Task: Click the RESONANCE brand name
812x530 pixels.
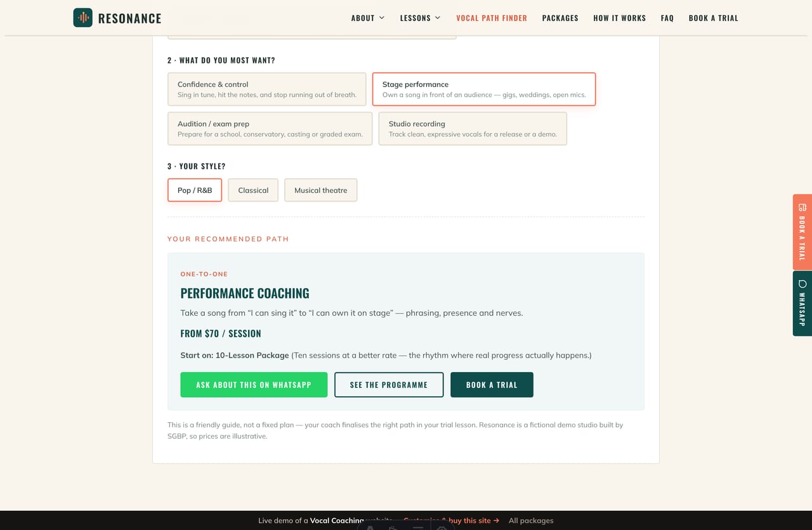Action: (x=129, y=18)
